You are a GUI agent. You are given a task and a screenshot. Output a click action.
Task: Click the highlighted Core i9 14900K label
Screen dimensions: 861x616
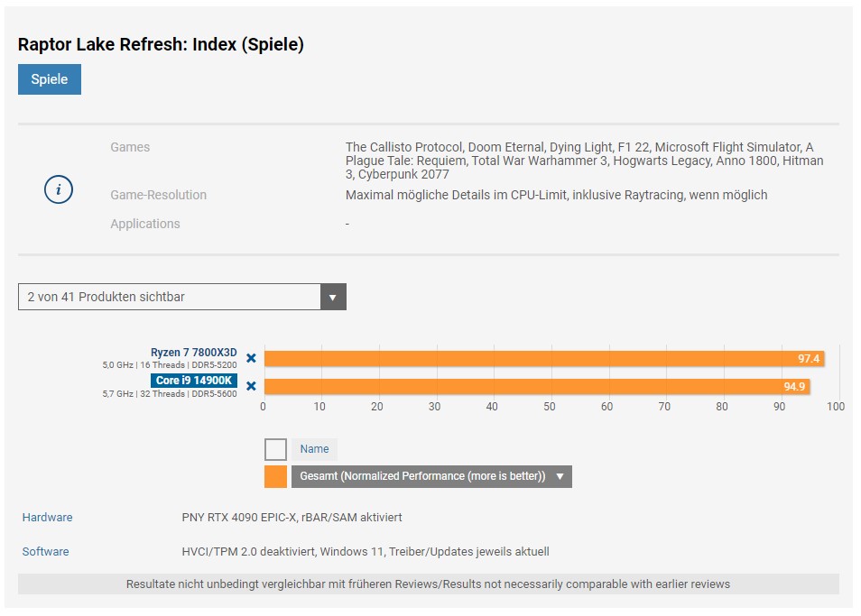tap(194, 381)
